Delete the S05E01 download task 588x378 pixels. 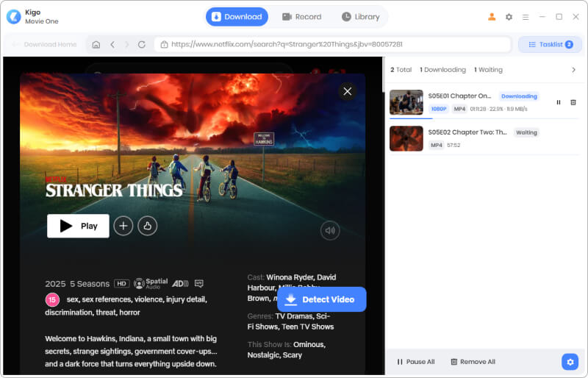click(x=573, y=102)
